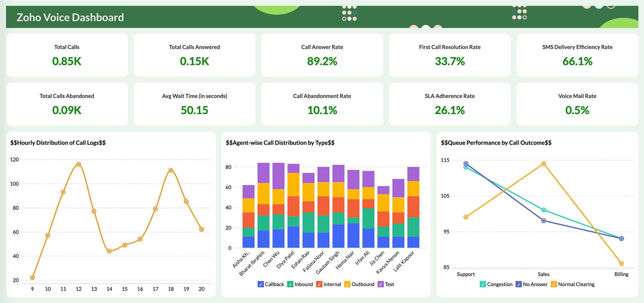Select the SMS Delivery Efficiency Rate card
Screen dimensions: 644x303
pos(577,55)
